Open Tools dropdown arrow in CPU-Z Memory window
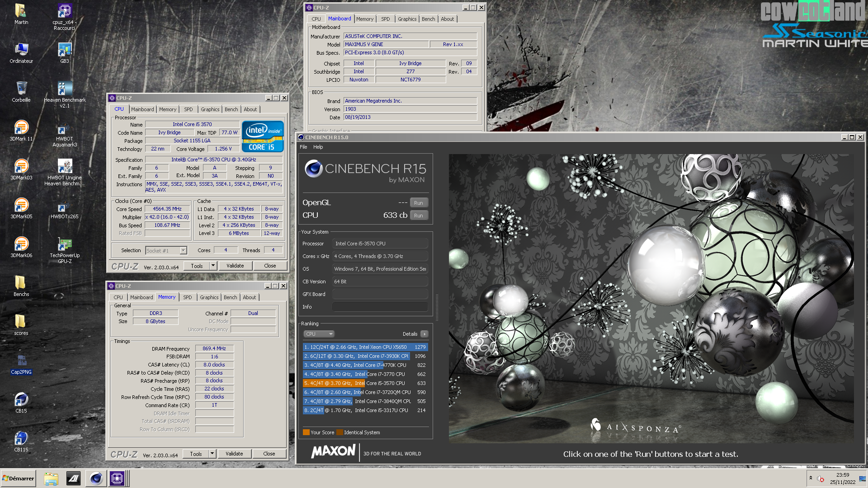The image size is (868, 488). (212, 454)
